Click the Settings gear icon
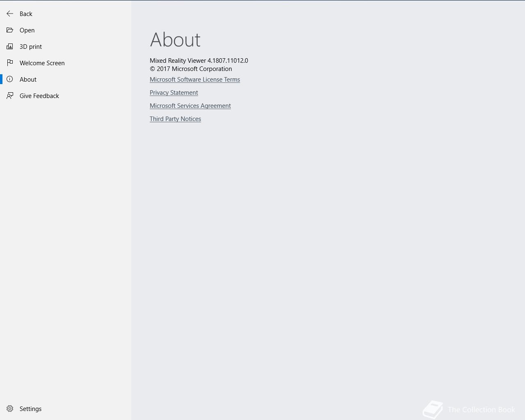The image size is (525, 420). click(10, 409)
